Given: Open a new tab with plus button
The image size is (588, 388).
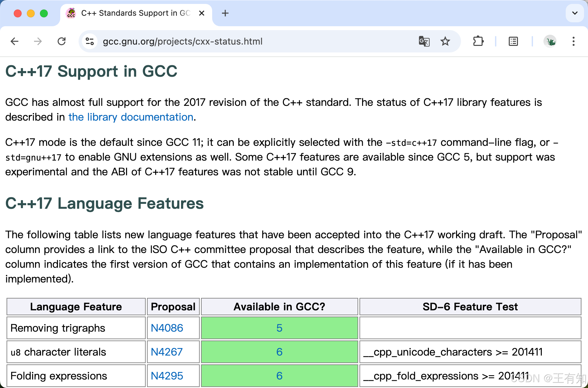Looking at the screenshot, I should (x=225, y=13).
